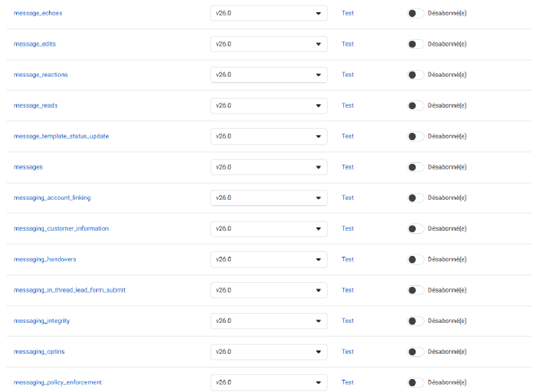Click Test next to messages field

coord(347,167)
